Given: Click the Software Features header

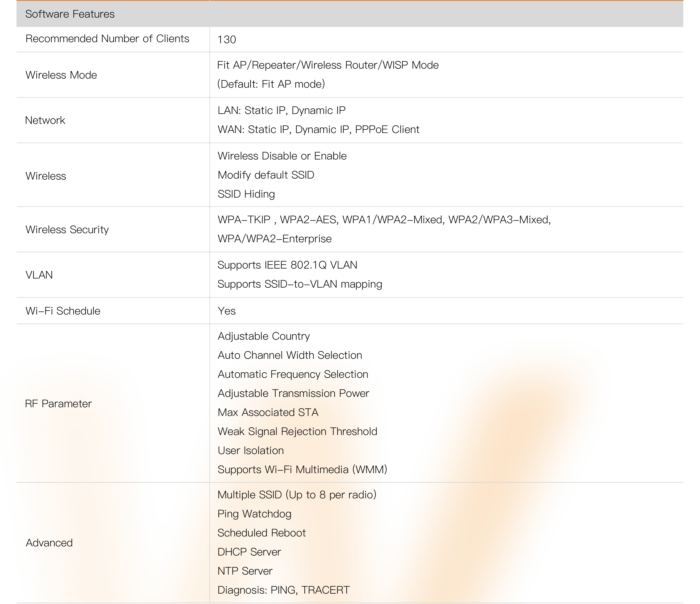Looking at the screenshot, I should [70, 14].
